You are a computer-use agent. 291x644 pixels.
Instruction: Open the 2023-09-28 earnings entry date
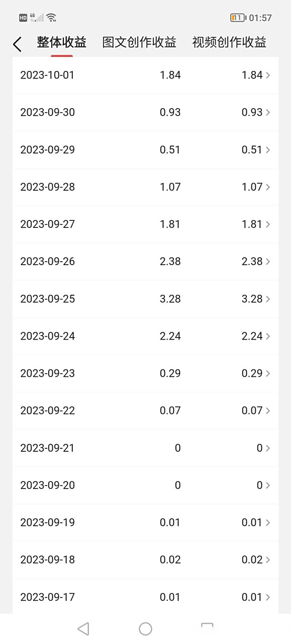pyautogui.click(x=48, y=187)
